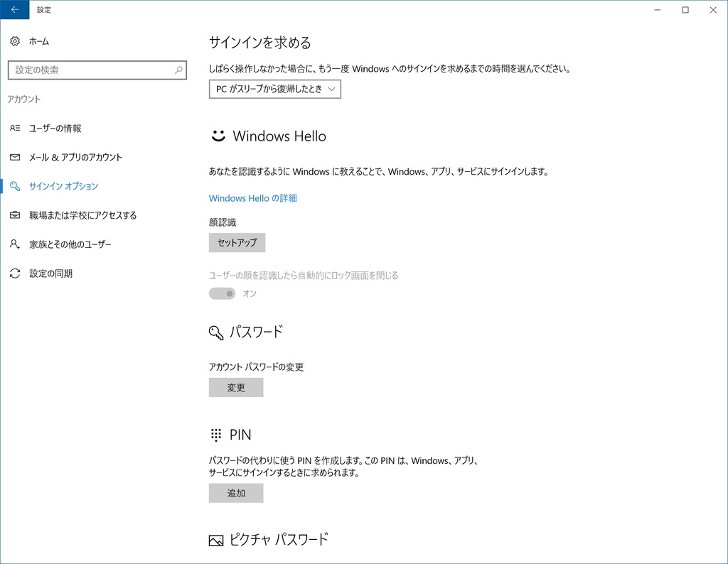Click the 家族とその他のユーザー person-plus icon
Image resolution: width=728 pixels, height=564 pixels.
click(x=15, y=244)
